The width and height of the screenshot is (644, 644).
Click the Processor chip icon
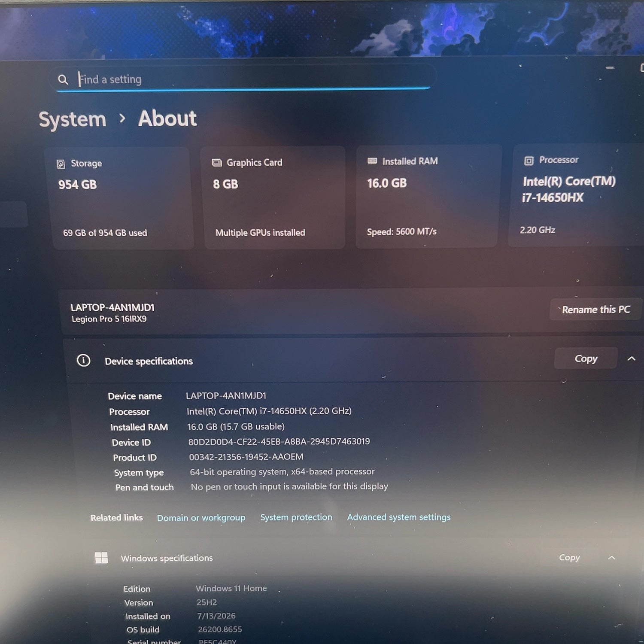(x=529, y=161)
